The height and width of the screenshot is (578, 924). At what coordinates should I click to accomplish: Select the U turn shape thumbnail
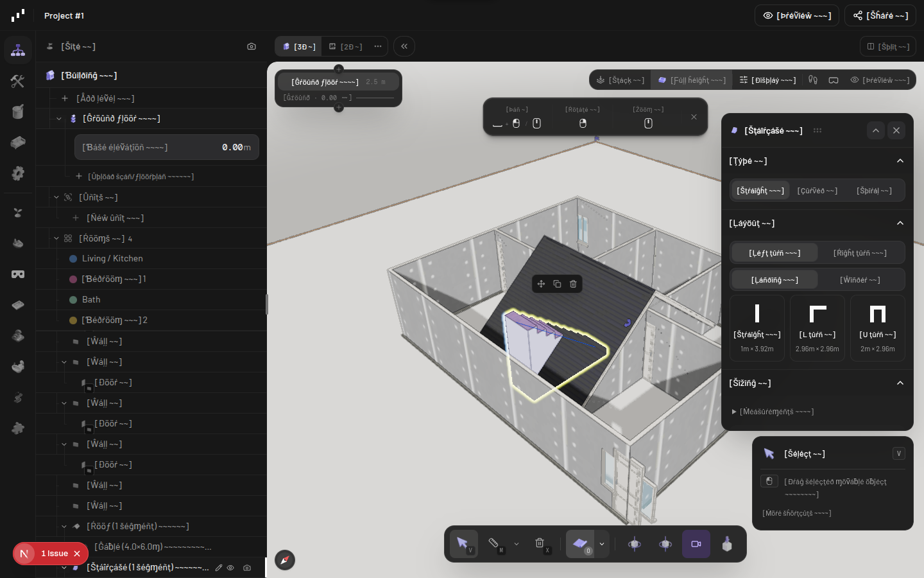pos(878,328)
